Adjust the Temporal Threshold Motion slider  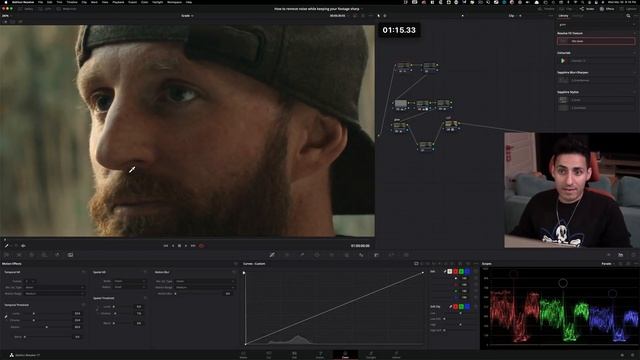47,327
